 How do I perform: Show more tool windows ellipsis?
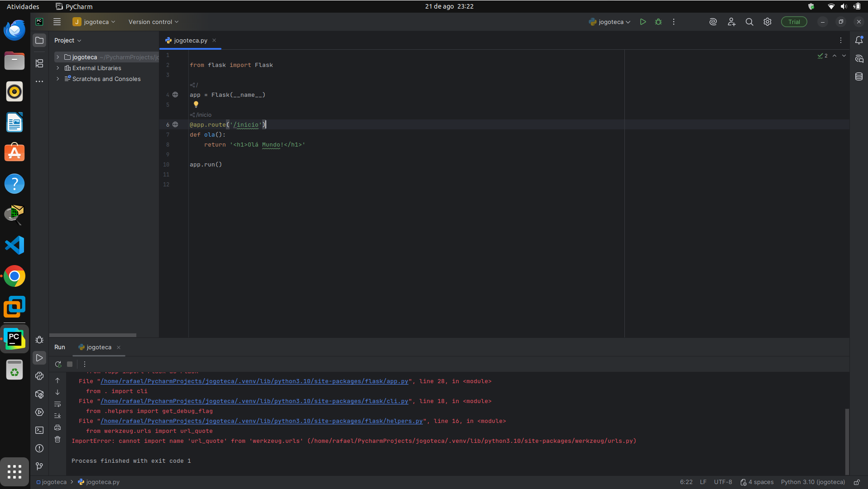coord(39,81)
